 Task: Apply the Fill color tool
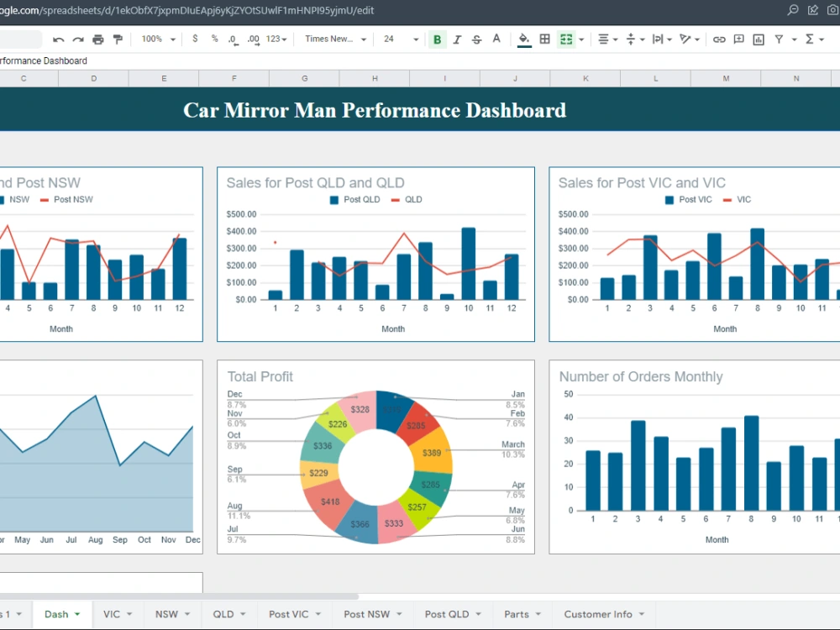coord(525,39)
